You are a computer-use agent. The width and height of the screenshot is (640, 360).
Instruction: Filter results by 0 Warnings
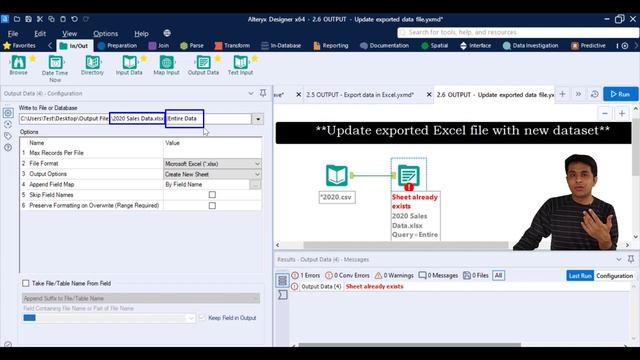[x=394, y=276]
